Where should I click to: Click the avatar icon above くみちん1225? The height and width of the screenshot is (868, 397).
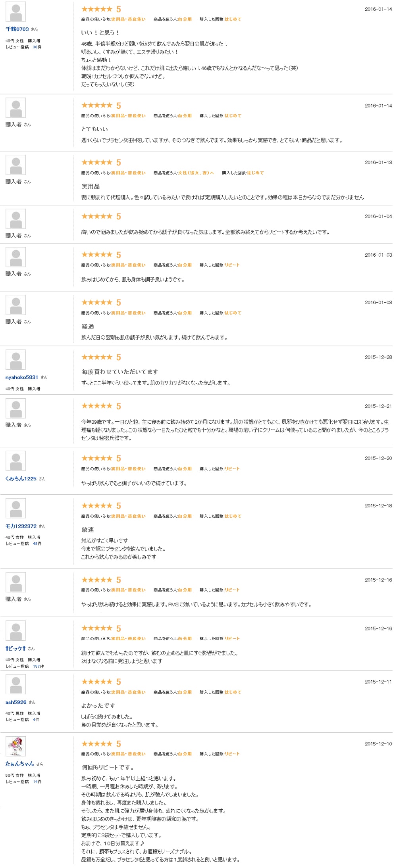[16, 461]
